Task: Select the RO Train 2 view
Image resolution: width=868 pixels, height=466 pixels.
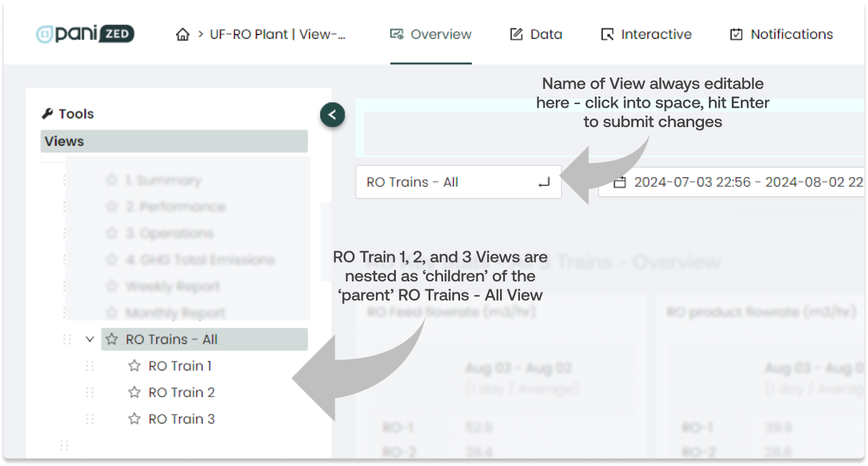Action: pyautogui.click(x=182, y=393)
